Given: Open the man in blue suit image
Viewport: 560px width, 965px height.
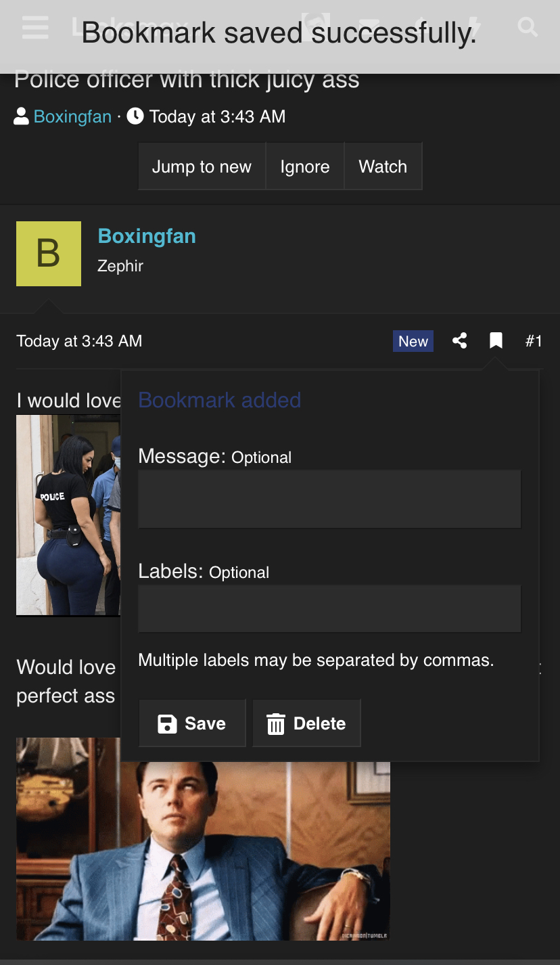Looking at the screenshot, I should [x=203, y=838].
